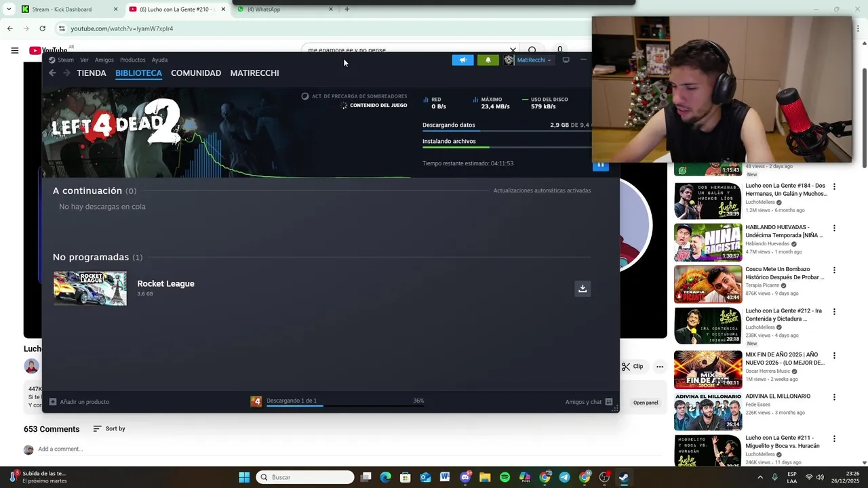The height and width of the screenshot is (488, 868).
Task: Click Descargando 1 de 1 progress bar
Action: coord(345,405)
